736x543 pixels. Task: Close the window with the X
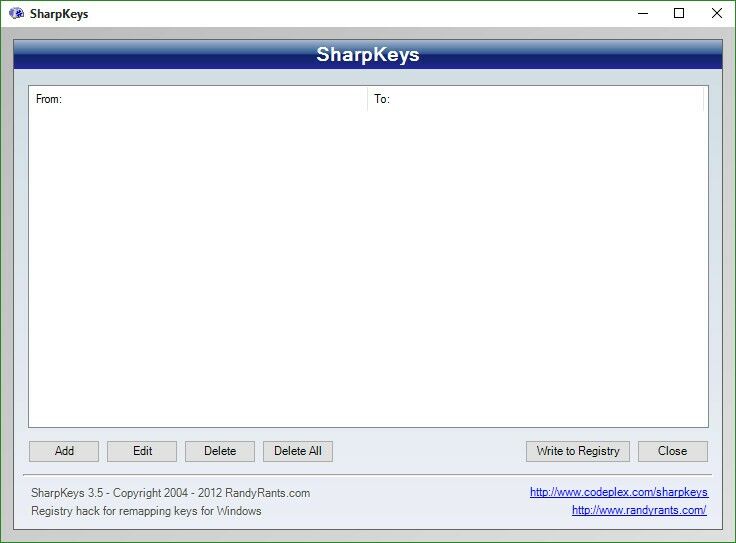[x=717, y=14]
